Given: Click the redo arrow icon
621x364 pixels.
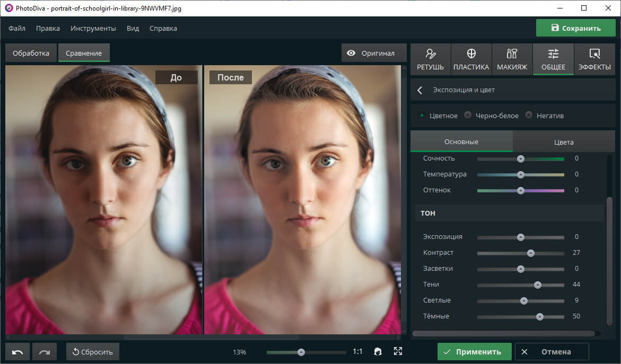Looking at the screenshot, I should coord(45,352).
